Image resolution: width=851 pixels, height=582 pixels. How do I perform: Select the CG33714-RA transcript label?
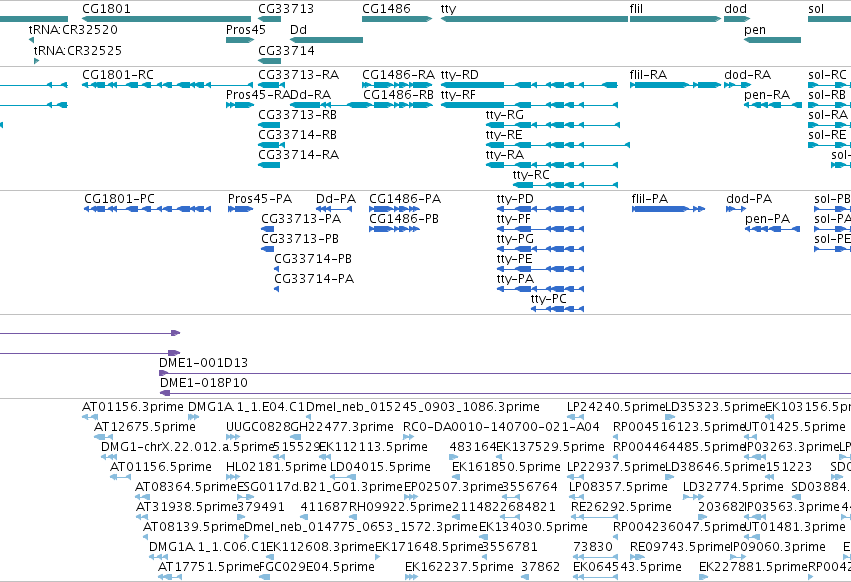[299, 155]
